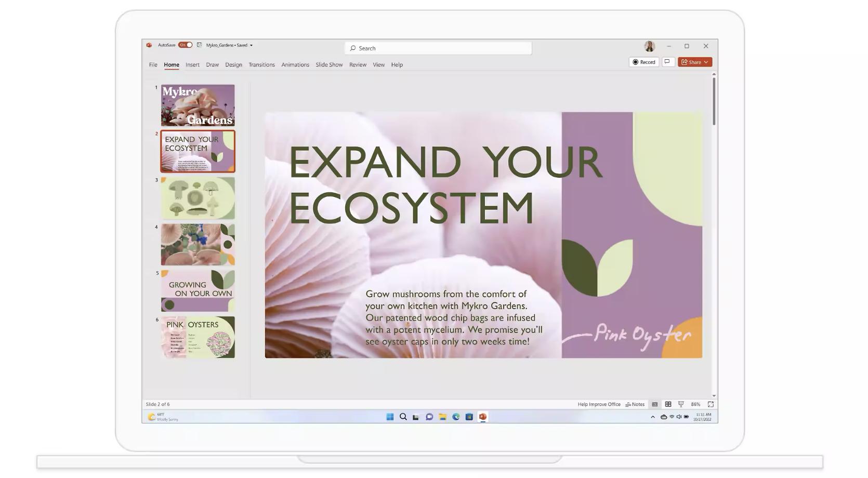Select slide 6 Pink Oysters thumbnail
868x478 pixels.
[198, 337]
